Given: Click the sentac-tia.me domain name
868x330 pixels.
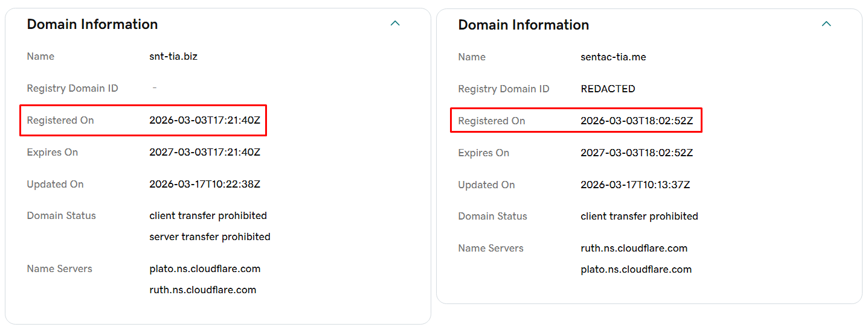Looking at the screenshot, I should [613, 57].
